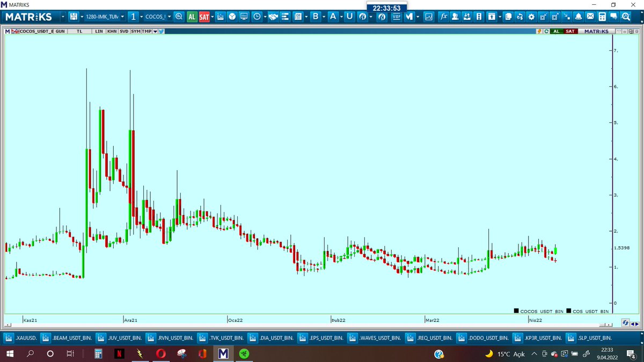Expand the dropdown arrow after M logo icon
Image resolution: width=644 pixels, height=362 pixels.
coord(418,17)
